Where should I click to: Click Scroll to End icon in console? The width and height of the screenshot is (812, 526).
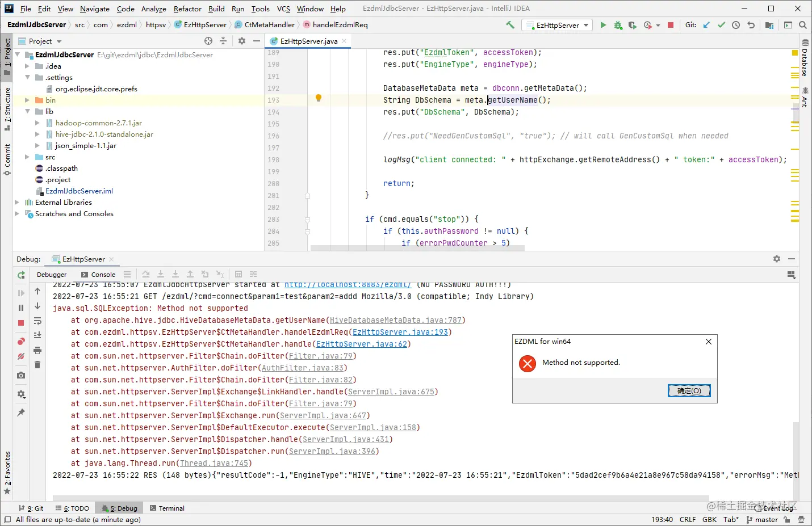click(x=37, y=335)
